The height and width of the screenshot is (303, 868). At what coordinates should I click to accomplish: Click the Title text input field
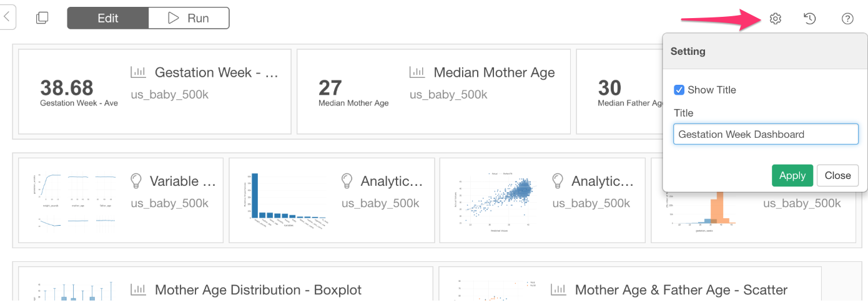(766, 134)
